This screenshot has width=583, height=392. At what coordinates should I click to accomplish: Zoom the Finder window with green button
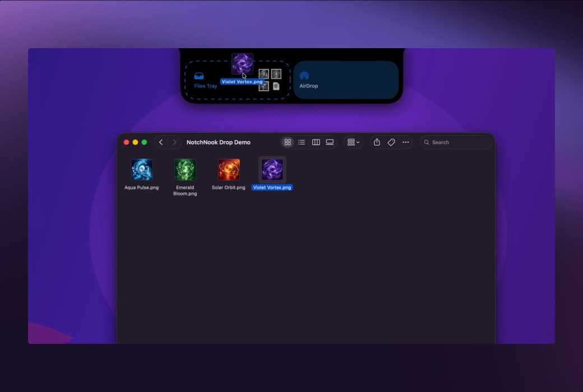coord(144,142)
